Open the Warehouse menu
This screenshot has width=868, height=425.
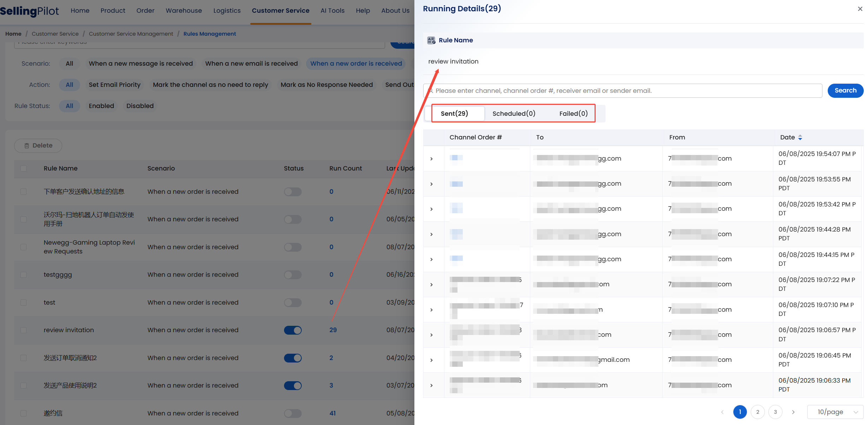[x=184, y=11]
